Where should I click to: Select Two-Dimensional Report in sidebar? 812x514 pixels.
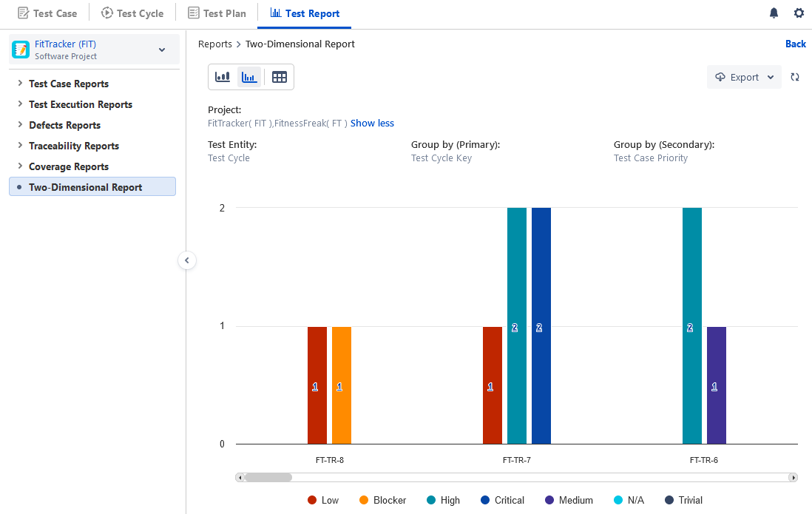[92, 187]
